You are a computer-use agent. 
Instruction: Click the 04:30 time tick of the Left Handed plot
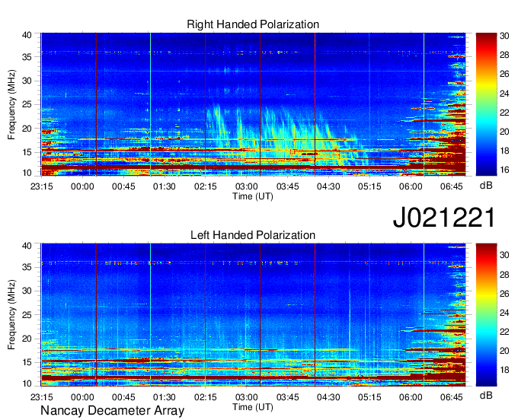click(x=328, y=397)
